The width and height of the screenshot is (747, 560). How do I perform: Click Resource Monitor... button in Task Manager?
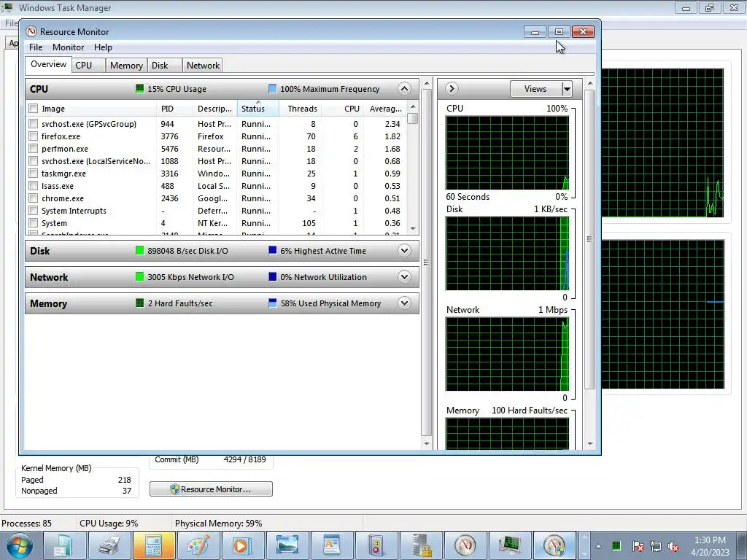pyautogui.click(x=211, y=489)
